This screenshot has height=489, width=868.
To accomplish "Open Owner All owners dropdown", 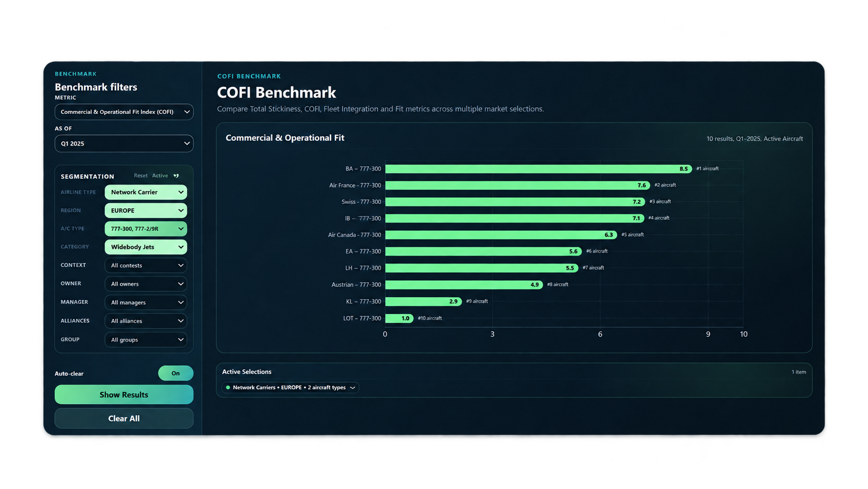I will pos(146,284).
